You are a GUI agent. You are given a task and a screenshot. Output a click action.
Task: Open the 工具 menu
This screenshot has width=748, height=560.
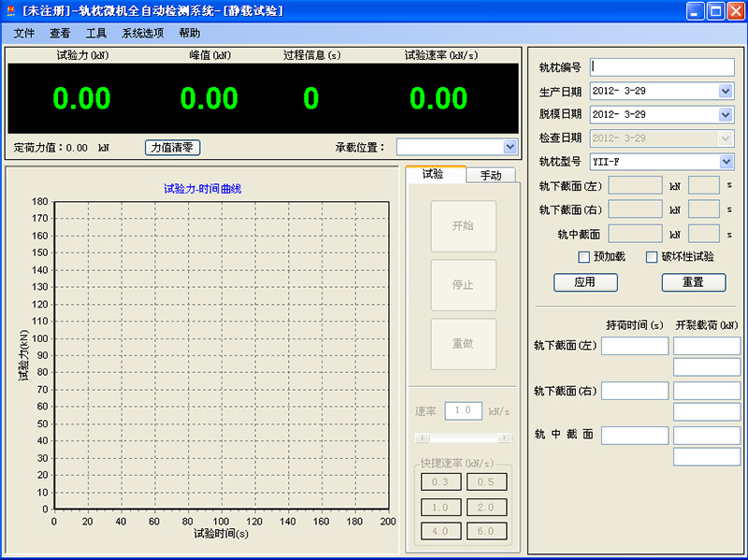(96, 33)
